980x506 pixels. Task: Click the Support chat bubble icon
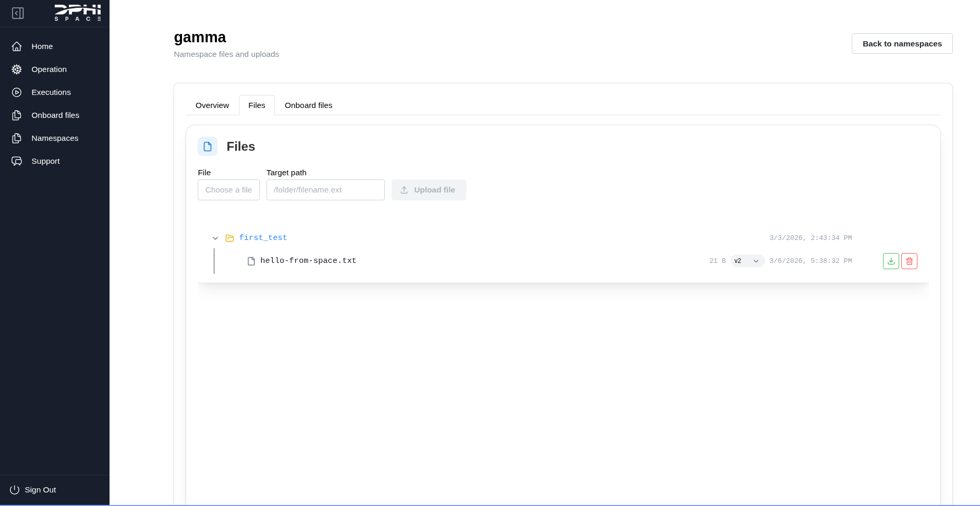(17, 161)
